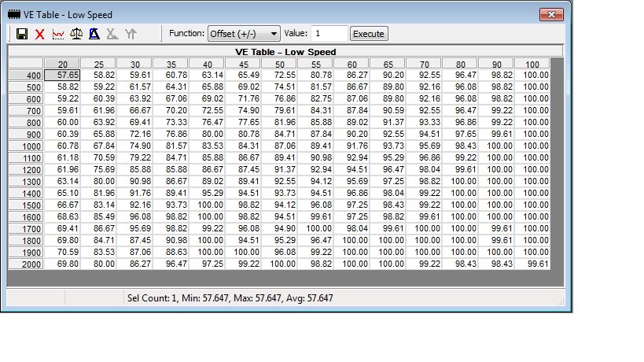This screenshot has height=362, width=644.
Task: Select column header 70
Action: point(424,64)
